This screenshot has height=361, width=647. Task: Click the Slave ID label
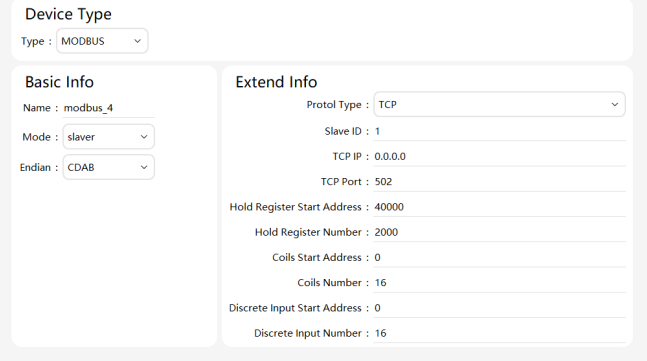coord(343,131)
